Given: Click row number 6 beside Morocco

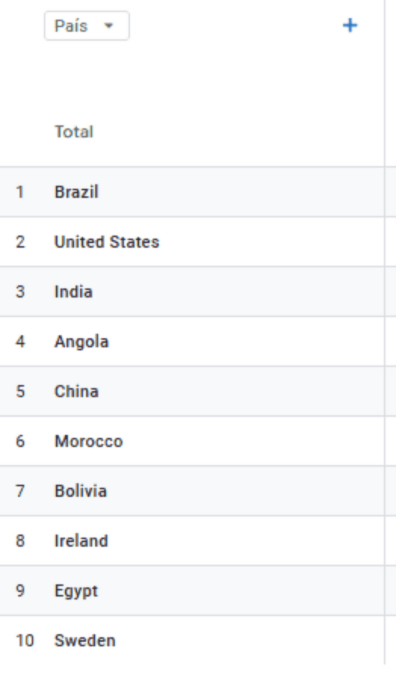Looking at the screenshot, I should [20, 441].
